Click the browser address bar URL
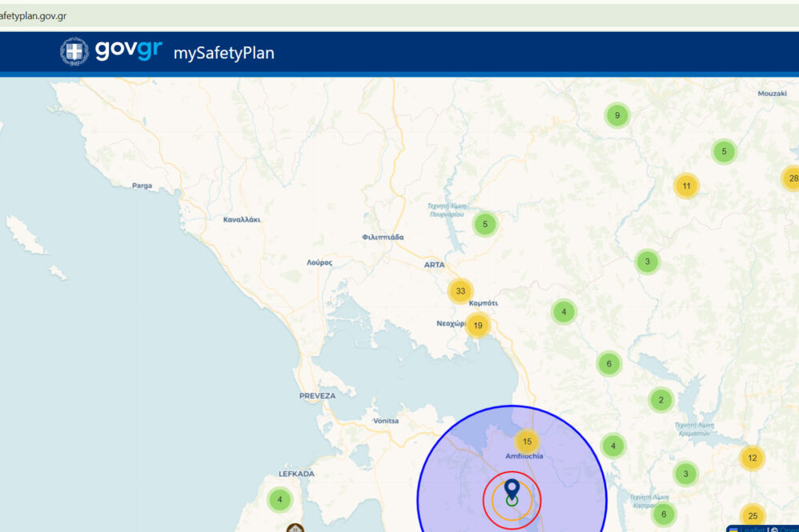Screen dimensions: 799x532 tap(34, 16)
